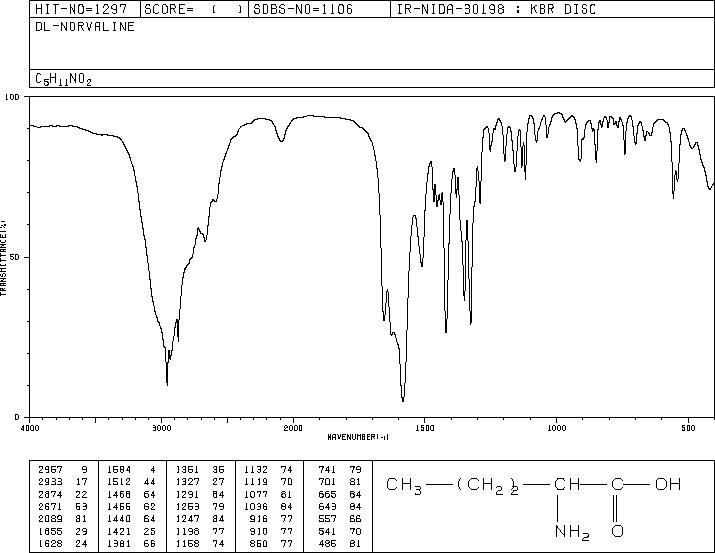This screenshot has height=553, width=715.
Task: Click the 1036 peak table entry
Action: click(256, 506)
